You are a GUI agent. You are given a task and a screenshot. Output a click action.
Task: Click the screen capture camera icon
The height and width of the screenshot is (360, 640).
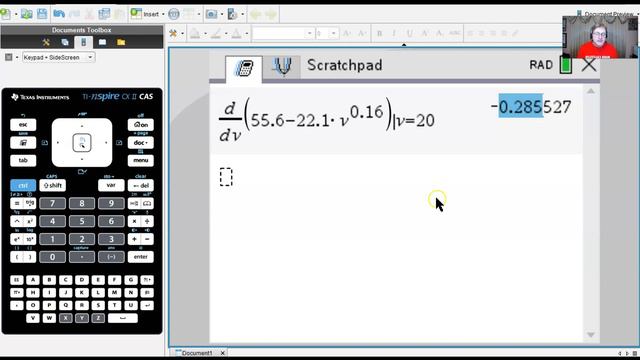(211, 14)
